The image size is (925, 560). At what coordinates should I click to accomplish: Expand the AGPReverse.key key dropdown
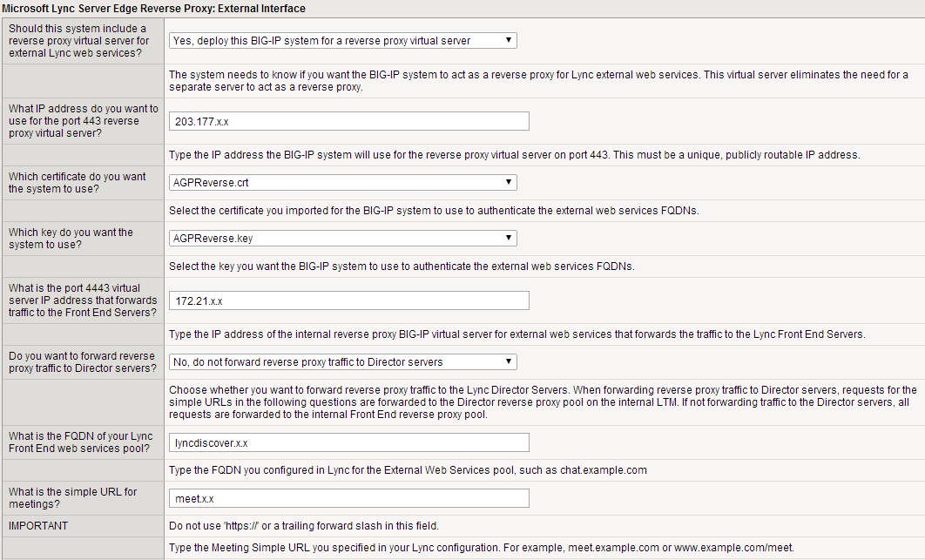pyautogui.click(x=342, y=239)
